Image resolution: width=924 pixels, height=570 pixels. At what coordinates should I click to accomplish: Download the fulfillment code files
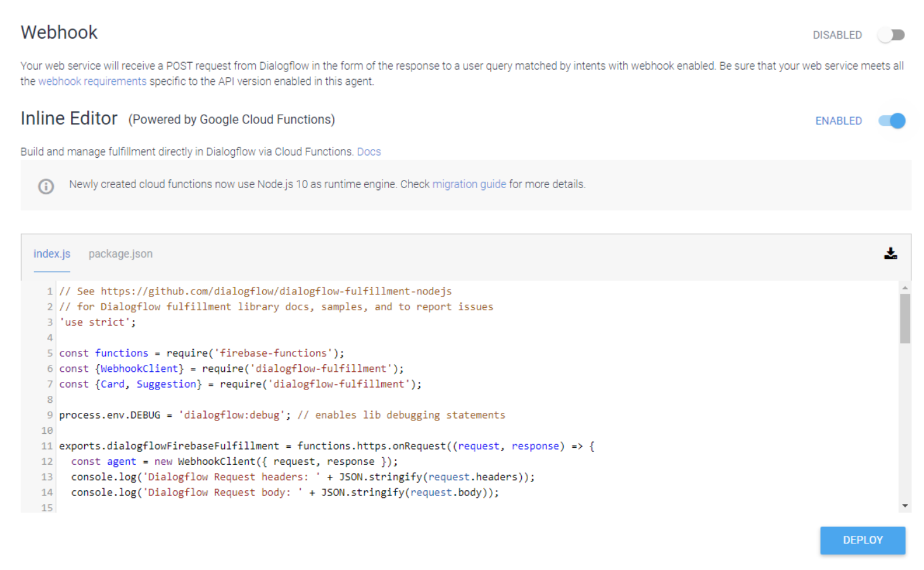[890, 253]
